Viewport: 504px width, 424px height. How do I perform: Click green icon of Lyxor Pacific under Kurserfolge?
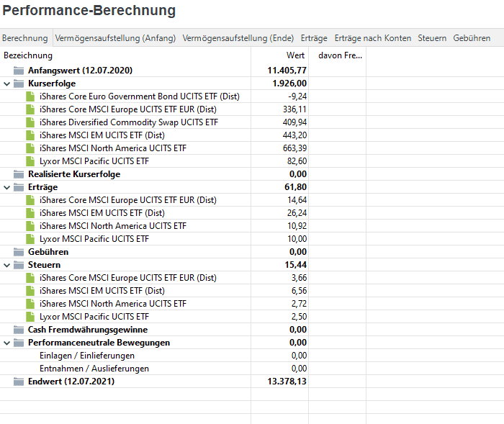pos(30,161)
